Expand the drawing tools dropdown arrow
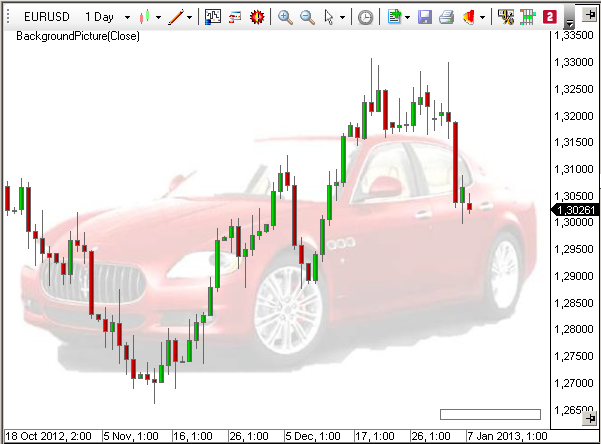601x444 pixels. pyautogui.click(x=190, y=17)
